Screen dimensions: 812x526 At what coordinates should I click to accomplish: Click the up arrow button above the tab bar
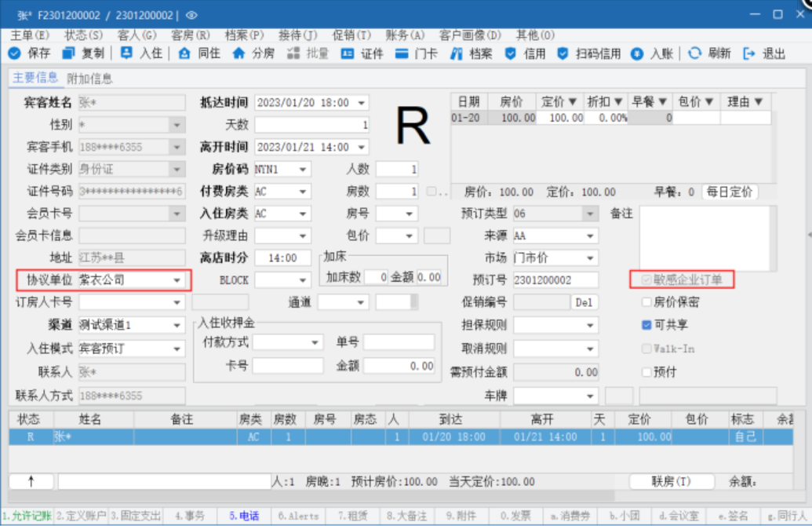(31, 481)
